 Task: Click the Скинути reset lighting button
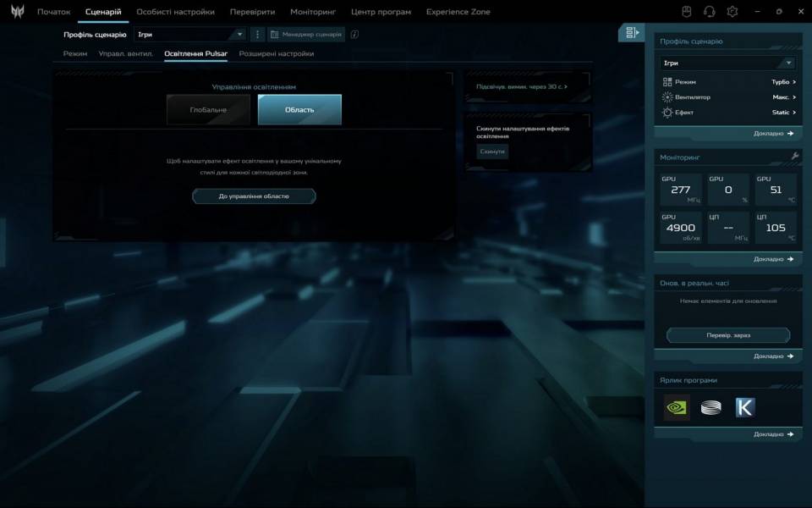[x=492, y=152]
